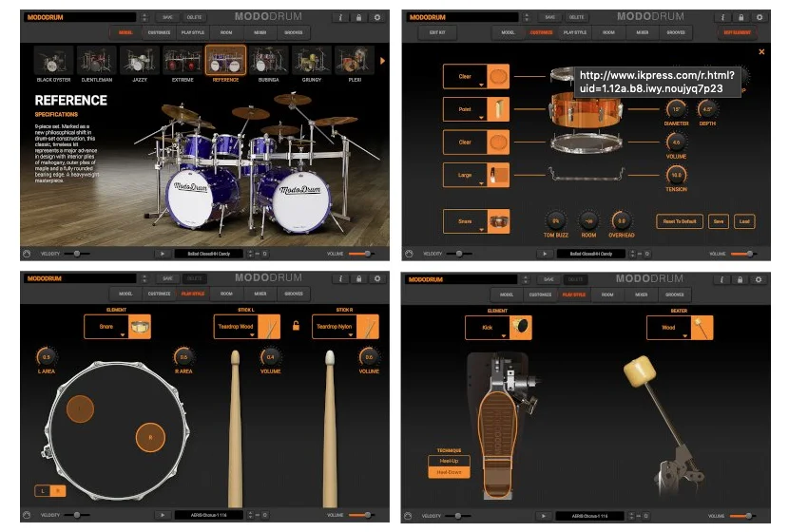Adjust Volume slider in snare customize window footer

(743, 254)
